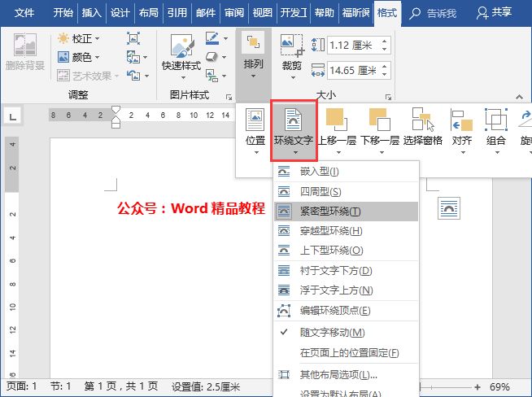Screen dimensions: 532x397
Task: Toggle Move with Text 随文字移动(M)
Action: tap(346, 332)
